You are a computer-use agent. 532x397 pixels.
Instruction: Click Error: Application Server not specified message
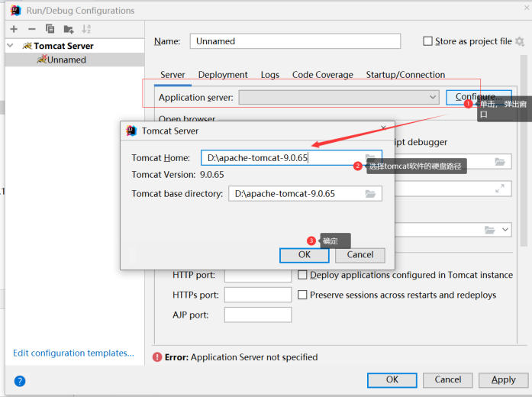click(x=241, y=357)
